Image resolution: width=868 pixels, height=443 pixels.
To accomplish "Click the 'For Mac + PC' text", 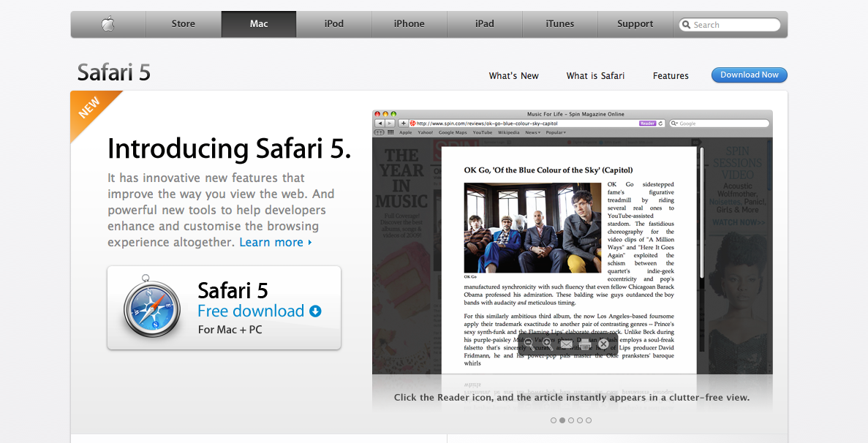I will [x=230, y=330].
